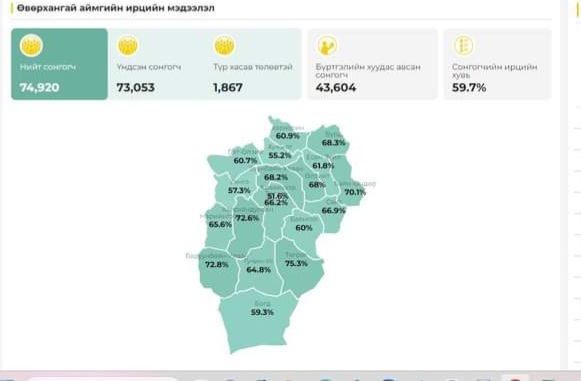
Task: Select the map region showing 68.3%
Action: click(x=330, y=140)
